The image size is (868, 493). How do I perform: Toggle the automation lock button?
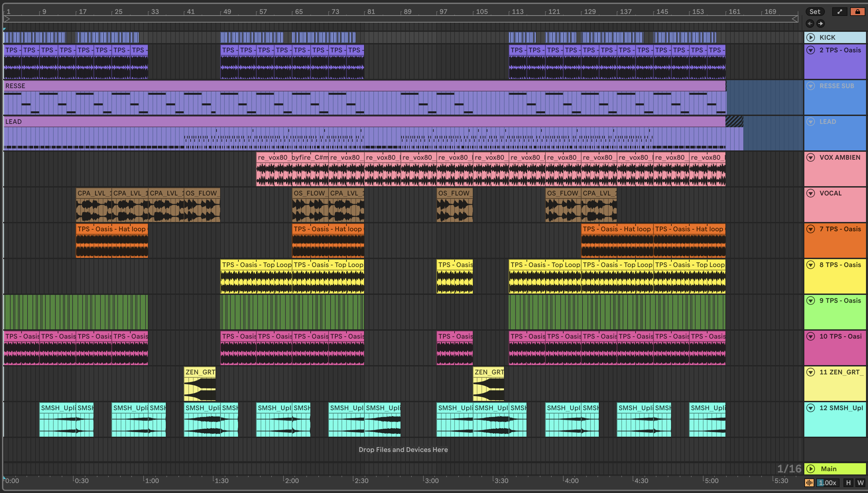point(857,12)
